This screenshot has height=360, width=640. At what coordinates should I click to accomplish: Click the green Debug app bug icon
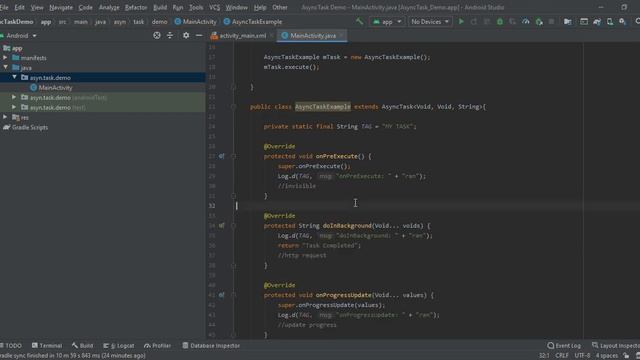pyautogui.click(x=500, y=22)
